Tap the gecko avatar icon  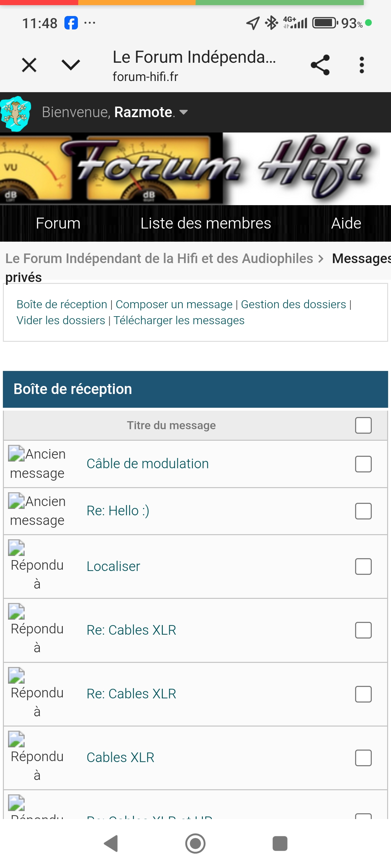point(15,113)
